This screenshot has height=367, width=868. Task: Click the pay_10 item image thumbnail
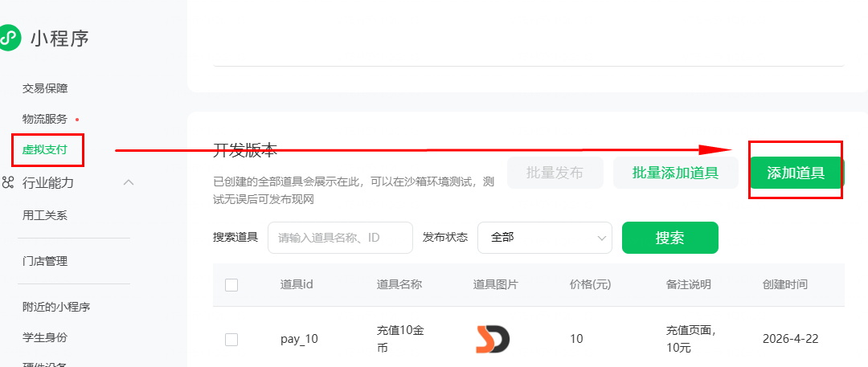492,339
